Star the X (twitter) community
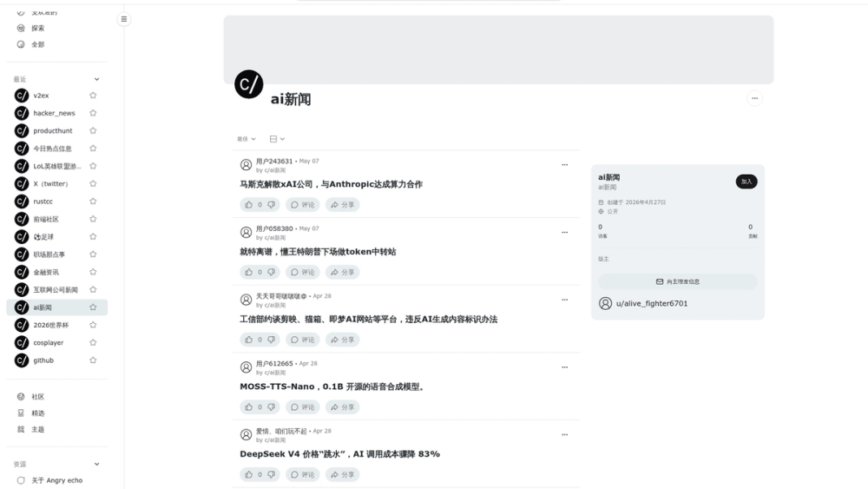868x489 pixels. pyautogui.click(x=93, y=184)
